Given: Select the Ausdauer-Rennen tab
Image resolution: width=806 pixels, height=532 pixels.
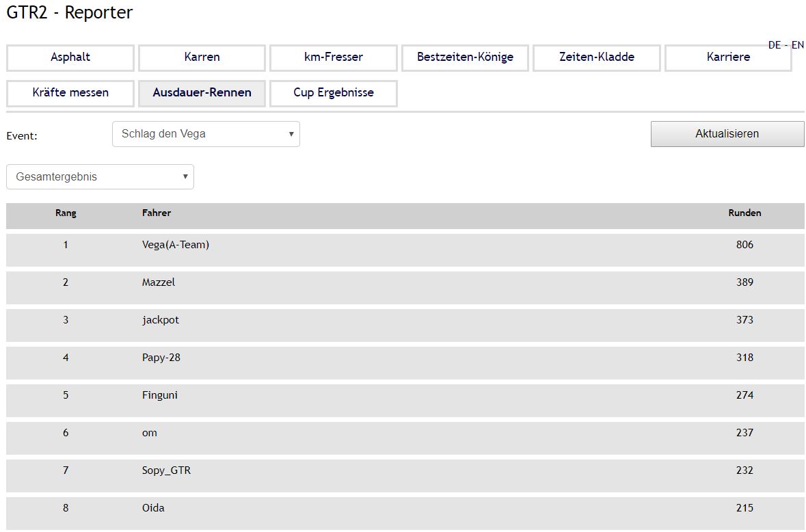Looking at the screenshot, I should pyautogui.click(x=202, y=93).
